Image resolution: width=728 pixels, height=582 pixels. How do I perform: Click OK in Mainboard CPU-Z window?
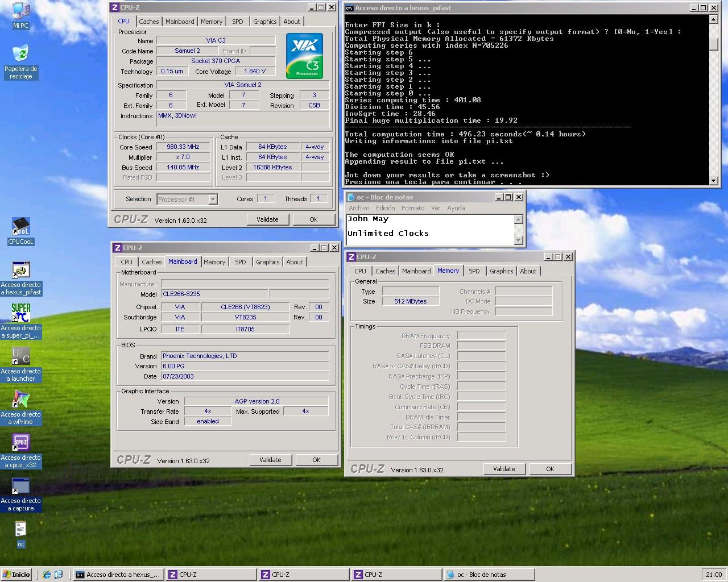(316, 460)
